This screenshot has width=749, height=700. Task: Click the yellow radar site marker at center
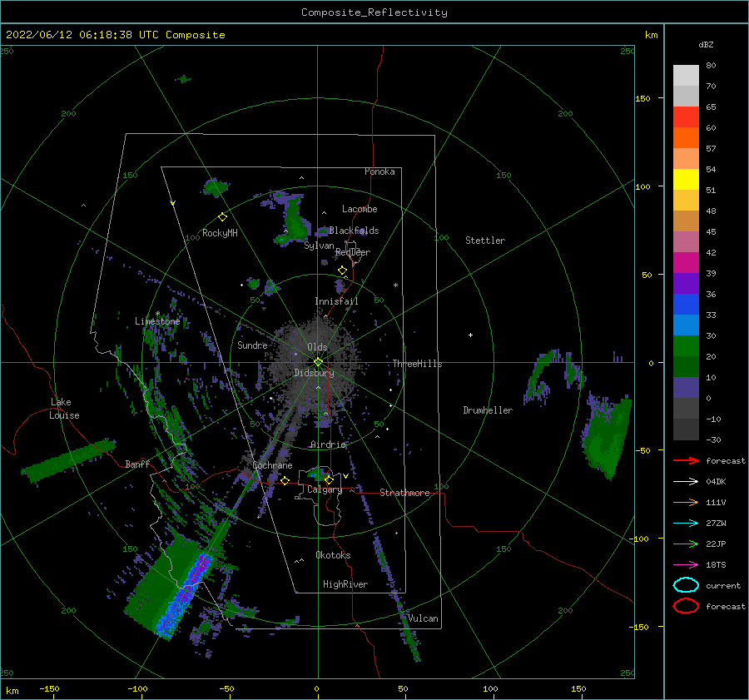pos(318,362)
